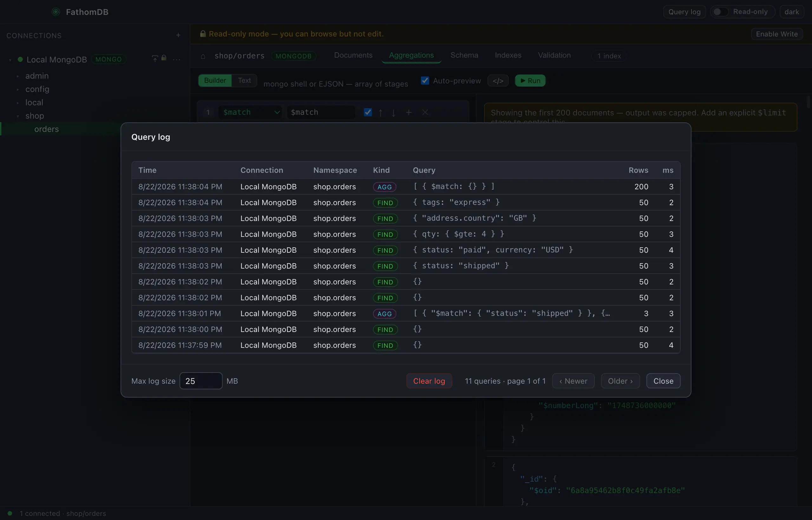Switch to the Documents tab
The width and height of the screenshot is (812, 520).
[353, 55]
